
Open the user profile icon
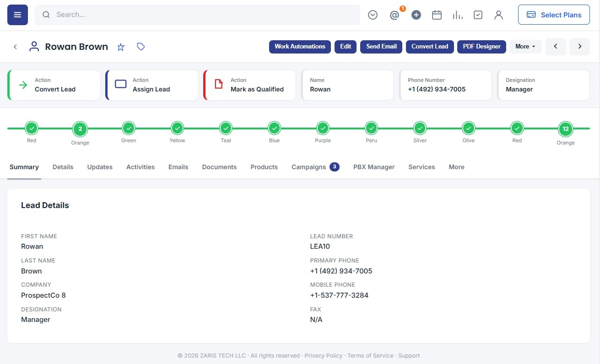498,15
